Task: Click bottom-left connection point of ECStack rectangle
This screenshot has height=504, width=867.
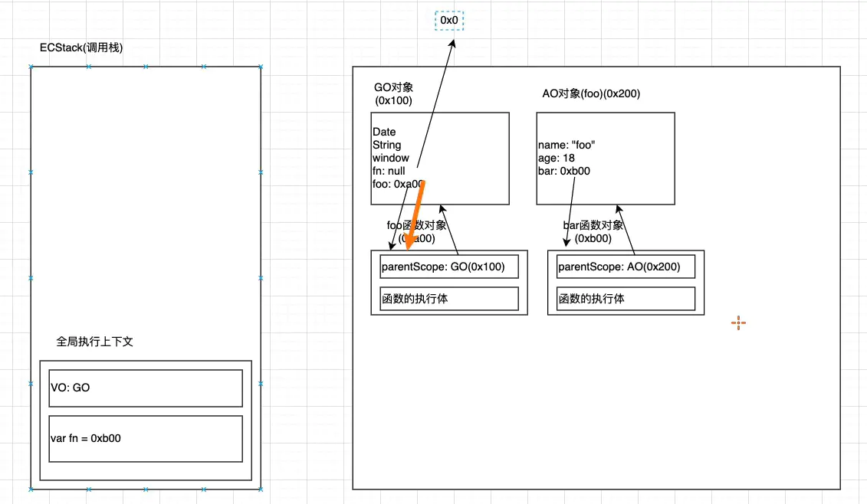Action: 31,489
